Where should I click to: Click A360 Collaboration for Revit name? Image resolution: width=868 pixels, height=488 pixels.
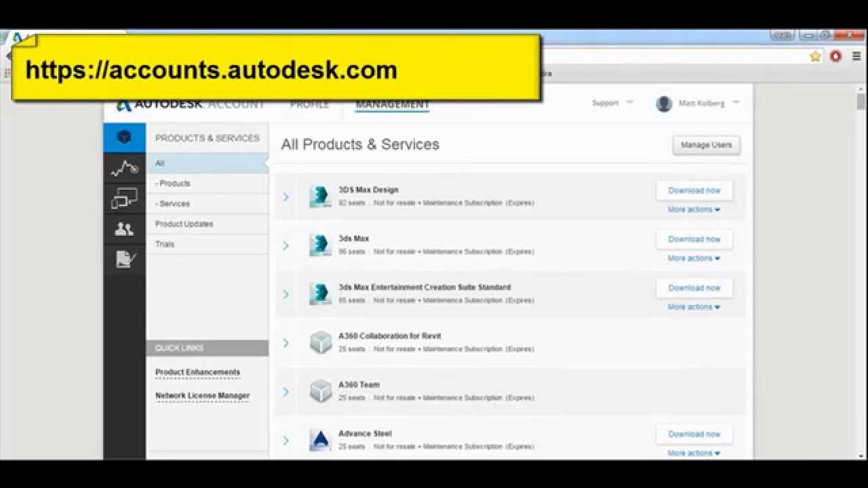coord(390,336)
